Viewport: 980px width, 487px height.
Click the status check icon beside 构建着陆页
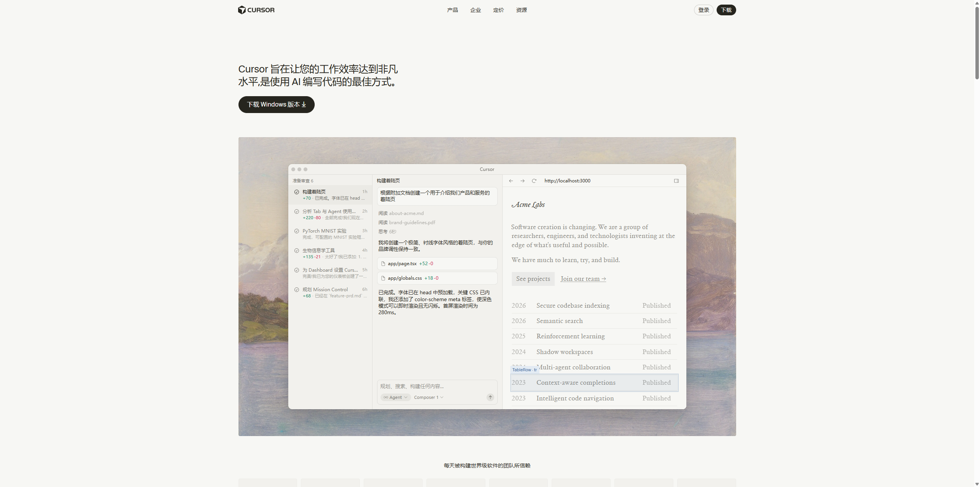297,192
